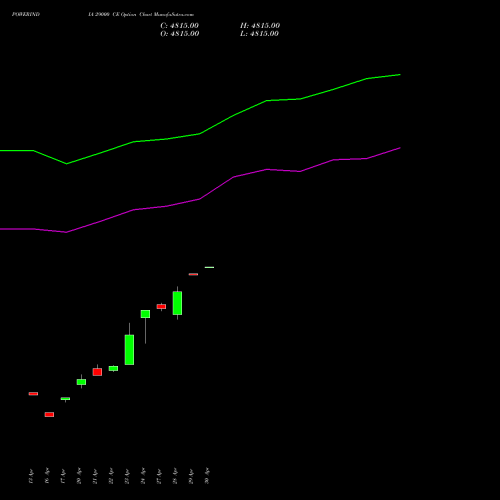Viewport: 500px width, 500px height.
Task: Click the 'L: 4815.00' low value
Action: click(259, 34)
